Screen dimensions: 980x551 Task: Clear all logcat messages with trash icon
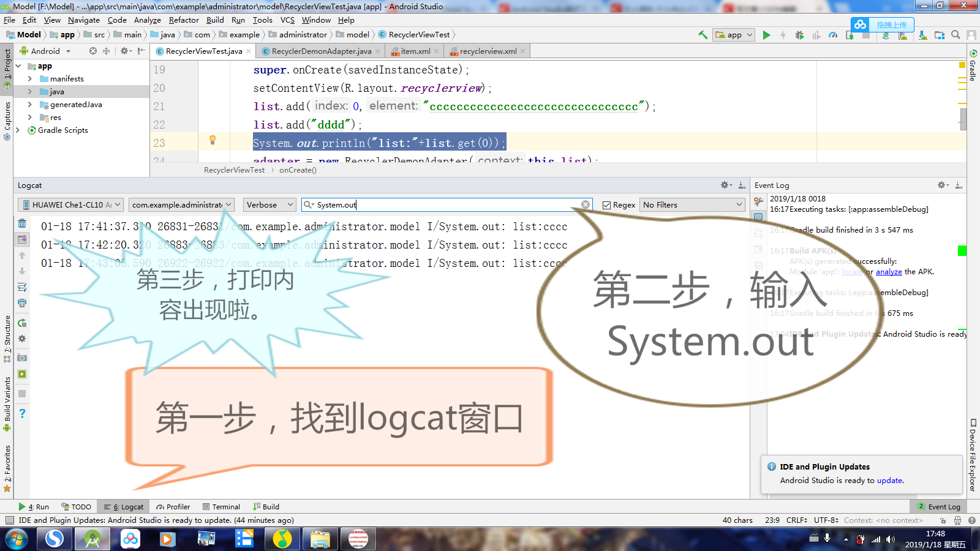(x=22, y=223)
